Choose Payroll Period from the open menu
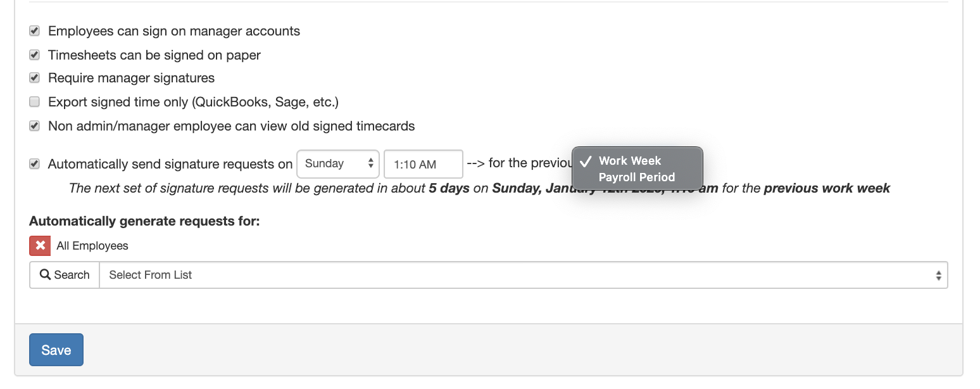Image resolution: width=980 pixels, height=389 pixels. pyautogui.click(x=636, y=177)
